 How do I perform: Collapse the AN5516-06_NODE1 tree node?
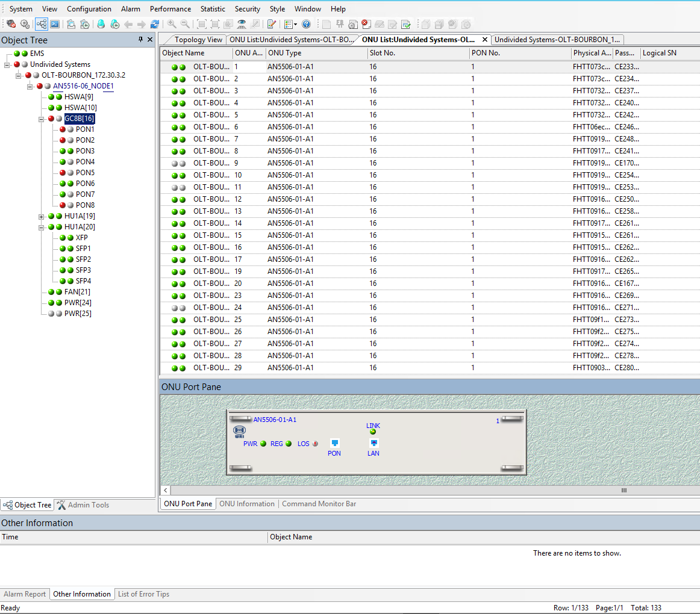[x=30, y=85]
